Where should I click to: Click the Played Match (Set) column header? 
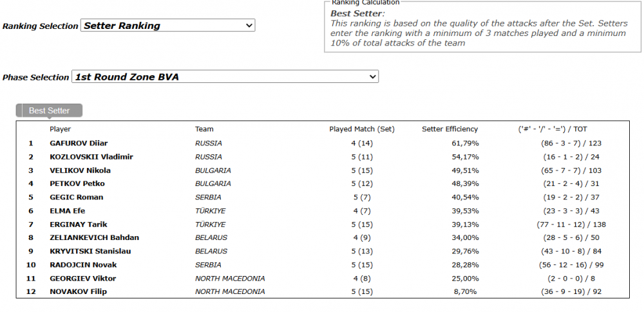[x=362, y=129]
